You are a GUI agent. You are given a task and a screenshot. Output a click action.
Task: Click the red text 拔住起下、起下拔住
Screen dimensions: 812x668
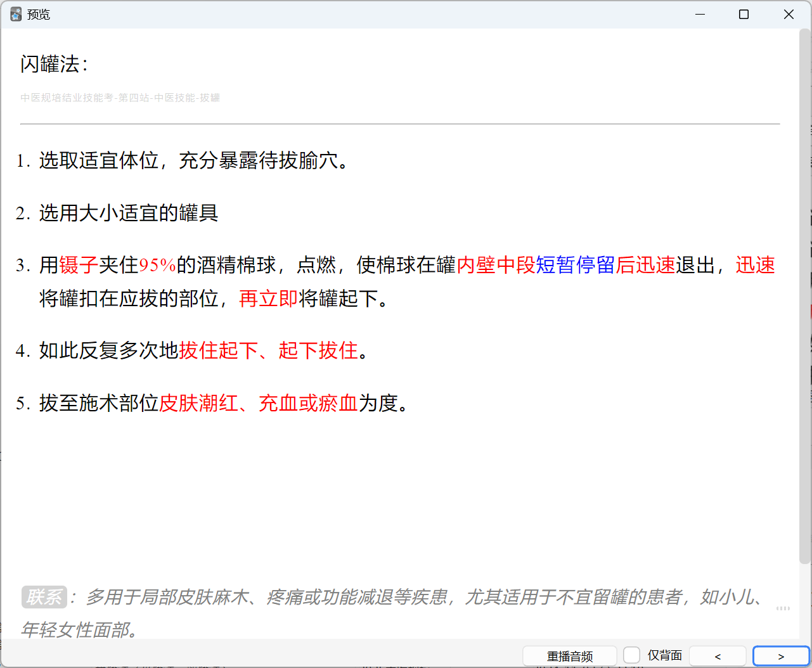pyautogui.click(x=269, y=350)
